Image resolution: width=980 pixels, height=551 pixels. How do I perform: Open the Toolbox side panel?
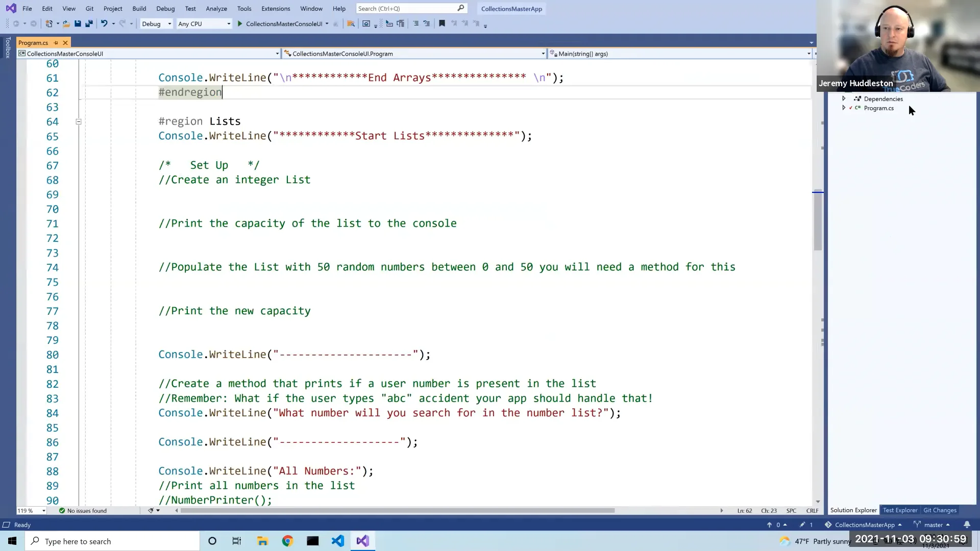[8, 47]
